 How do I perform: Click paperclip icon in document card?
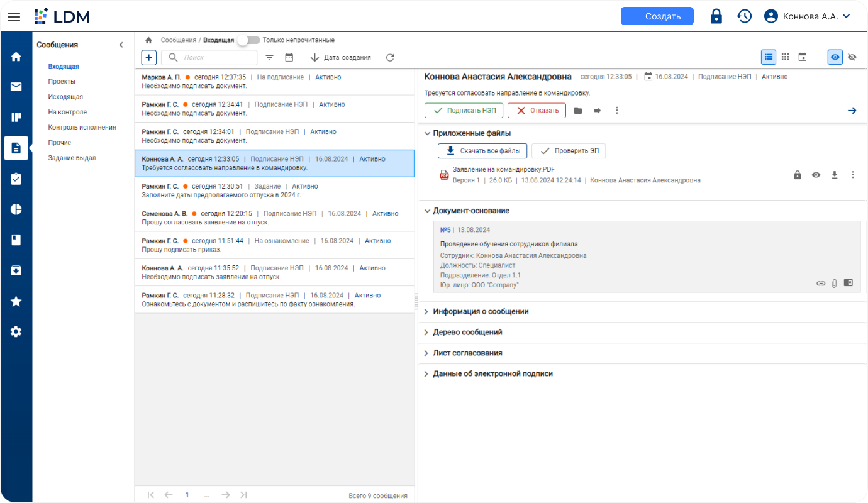835,284
